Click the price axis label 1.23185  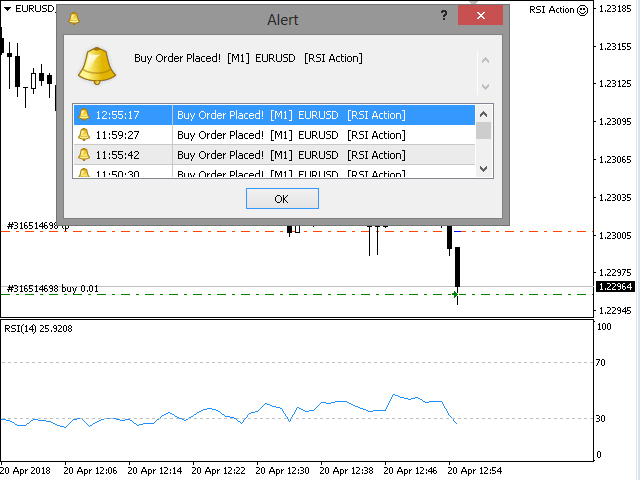615,9
